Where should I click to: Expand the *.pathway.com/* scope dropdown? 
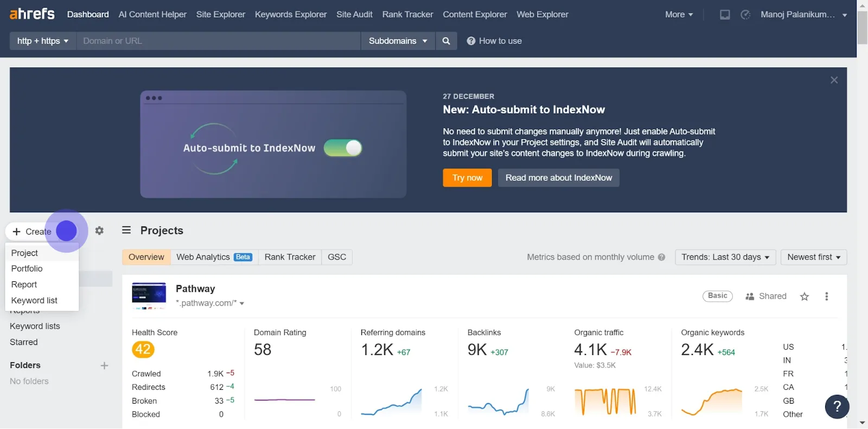click(x=210, y=303)
